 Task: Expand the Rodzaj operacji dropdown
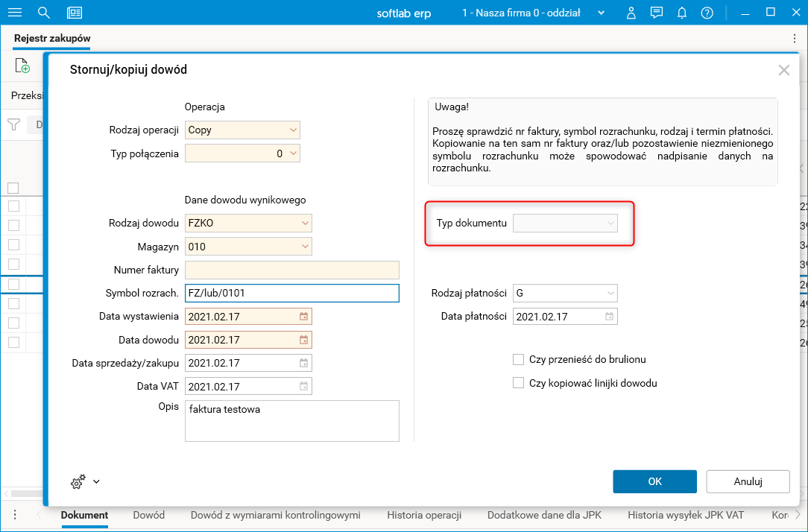point(292,130)
